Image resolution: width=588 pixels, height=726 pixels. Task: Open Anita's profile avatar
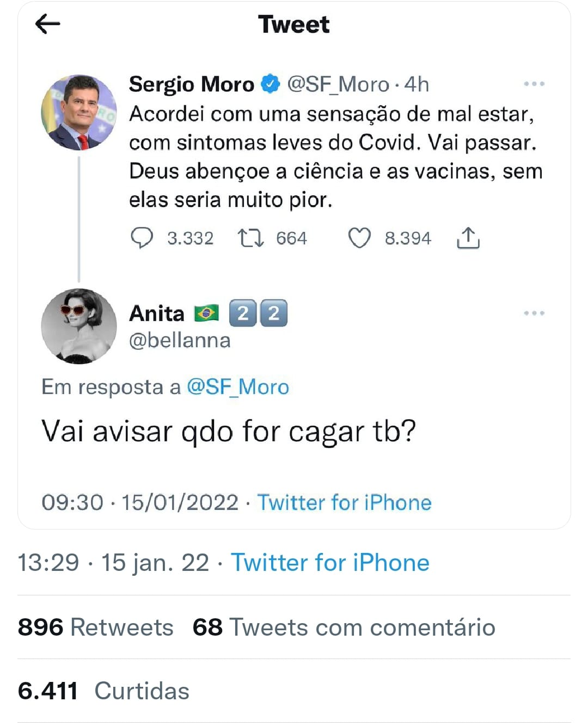79,326
